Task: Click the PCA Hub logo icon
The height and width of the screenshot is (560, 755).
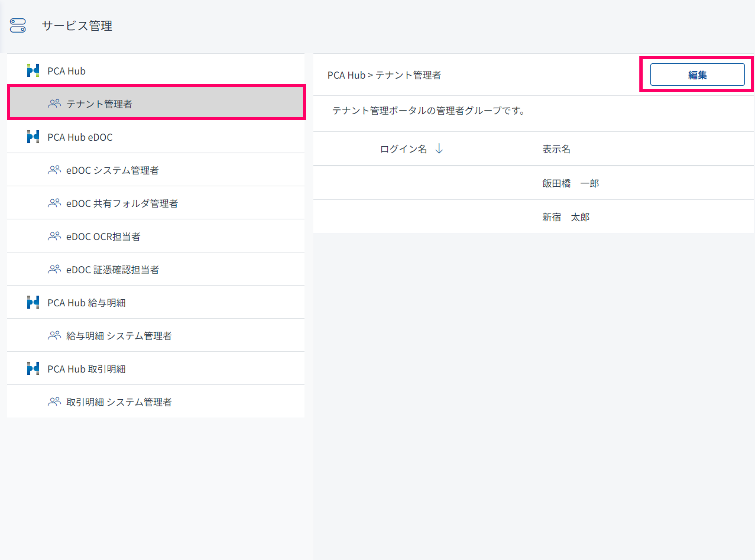Action: point(33,71)
